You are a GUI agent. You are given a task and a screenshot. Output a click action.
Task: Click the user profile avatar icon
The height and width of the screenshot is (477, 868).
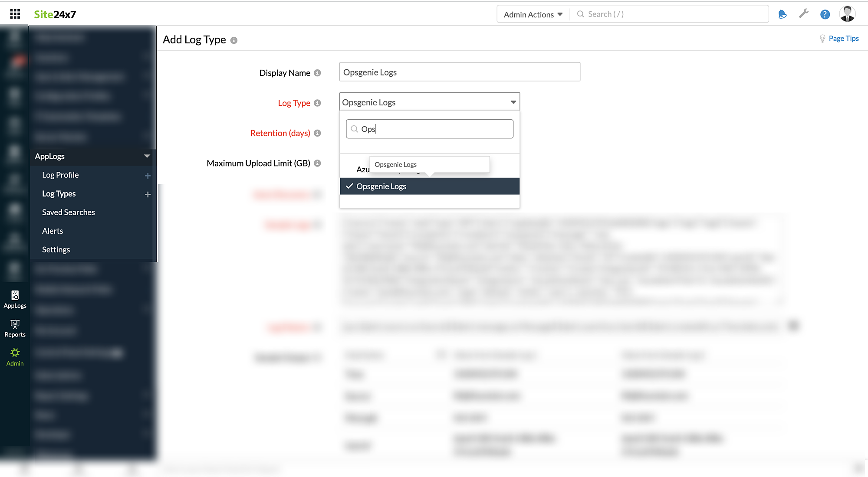tap(848, 13)
